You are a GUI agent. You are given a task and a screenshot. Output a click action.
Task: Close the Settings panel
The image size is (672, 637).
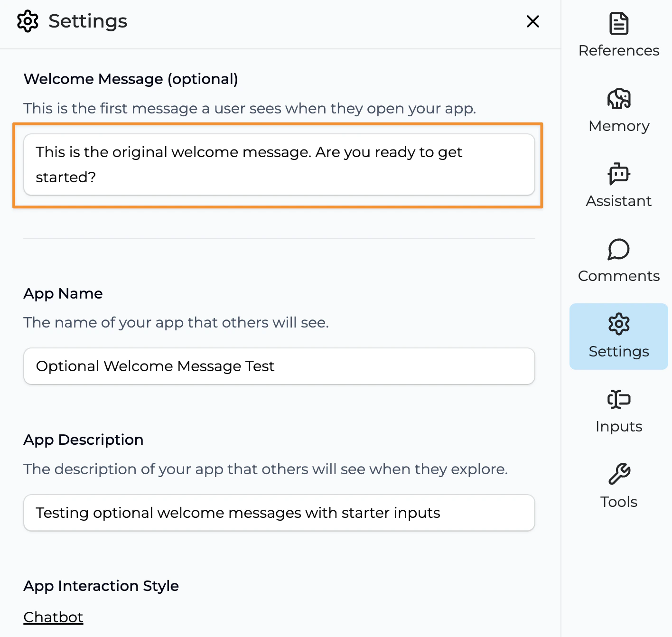(x=532, y=21)
